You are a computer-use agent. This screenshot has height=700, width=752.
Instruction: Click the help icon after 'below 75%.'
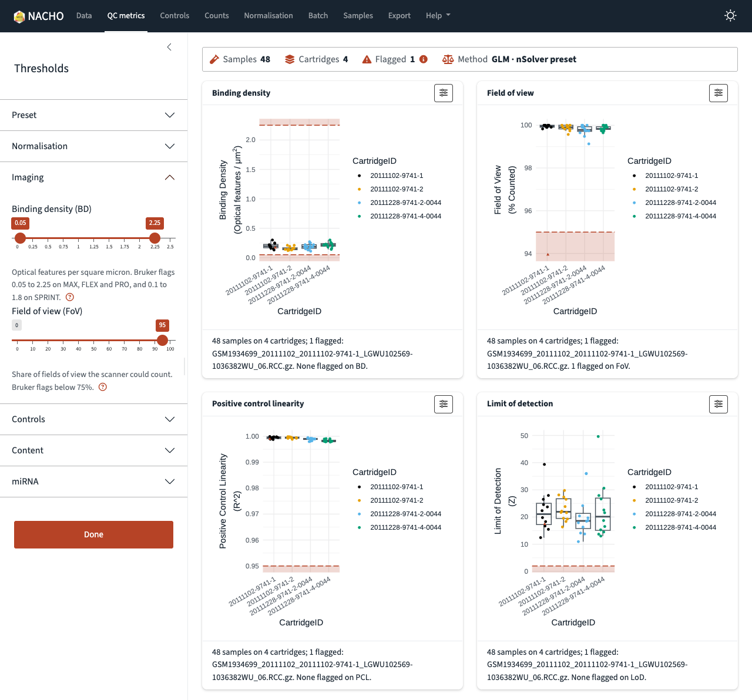(103, 387)
